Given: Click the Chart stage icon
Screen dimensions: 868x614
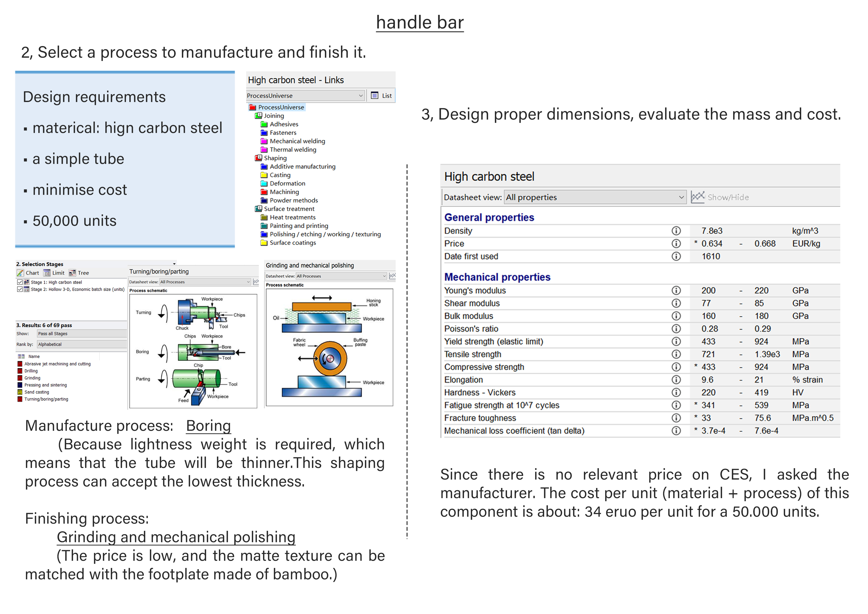Looking at the screenshot, I should (20, 273).
